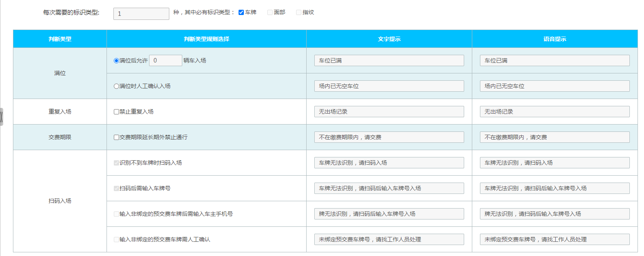Check 输入非绑定的预交费车牌需人工确认 checkbox
The width and height of the screenshot is (644, 256).
click(116, 240)
